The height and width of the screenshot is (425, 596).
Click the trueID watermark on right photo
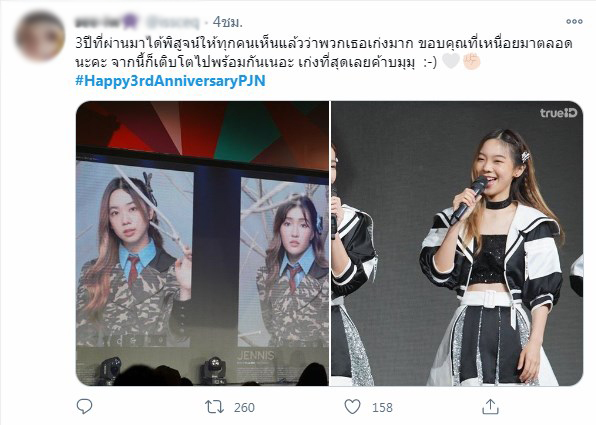coord(558,113)
